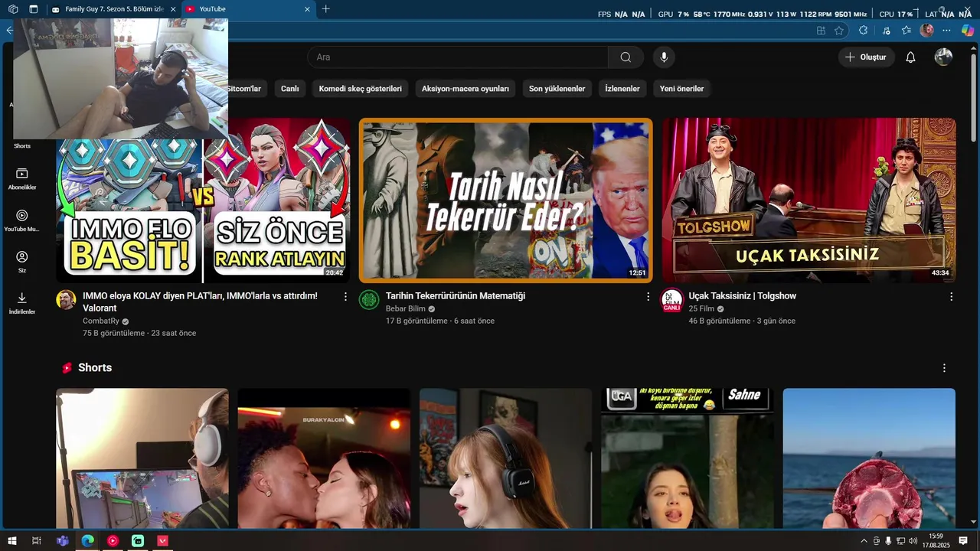Image resolution: width=980 pixels, height=551 pixels.
Task: Open a new browser tab
Action: point(325,9)
